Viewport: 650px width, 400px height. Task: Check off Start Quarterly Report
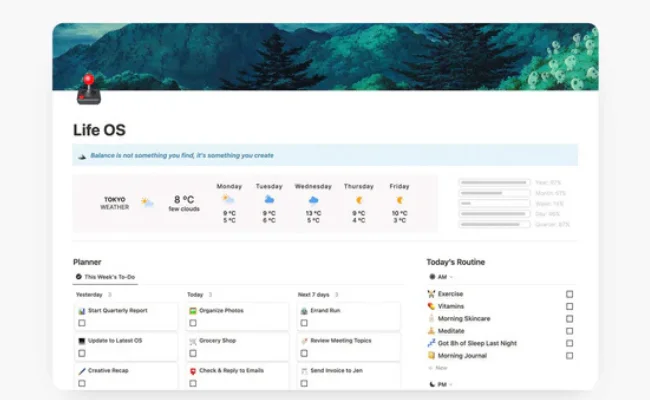click(82, 323)
